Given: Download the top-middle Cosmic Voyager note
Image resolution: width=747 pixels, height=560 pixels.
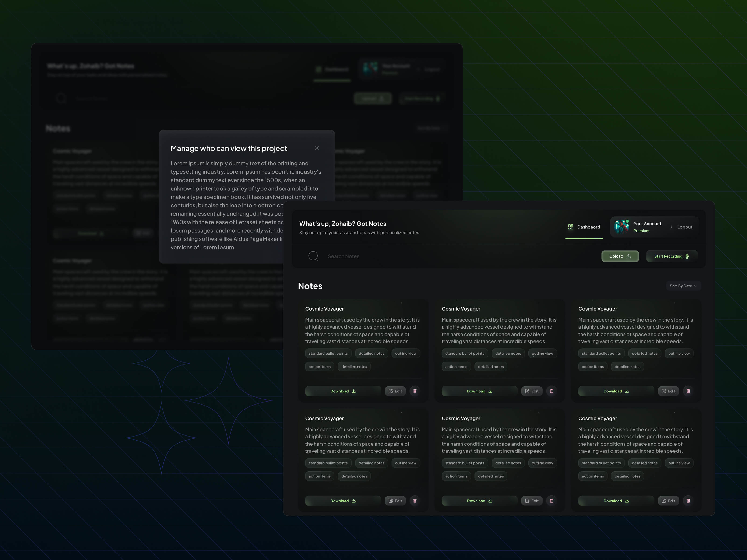Looking at the screenshot, I should point(479,391).
